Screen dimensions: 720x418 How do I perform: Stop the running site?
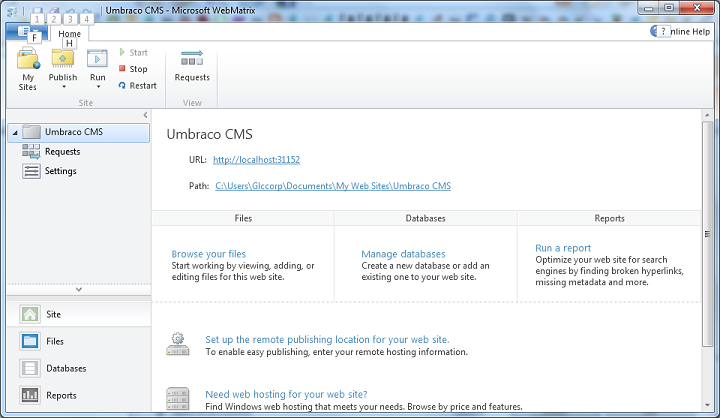pyautogui.click(x=133, y=69)
